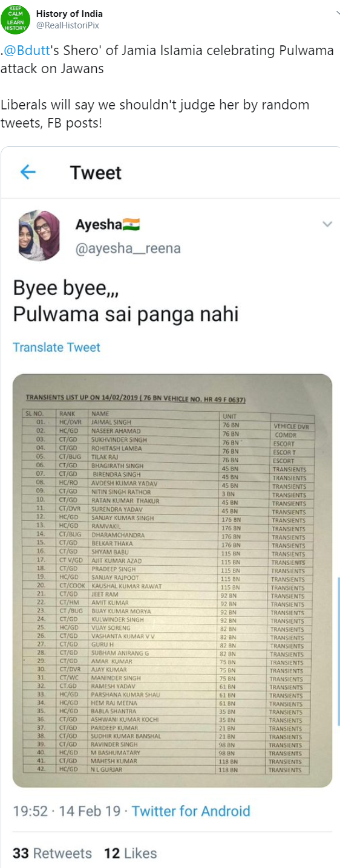View the 12 Likes list

(x=130, y=853)
